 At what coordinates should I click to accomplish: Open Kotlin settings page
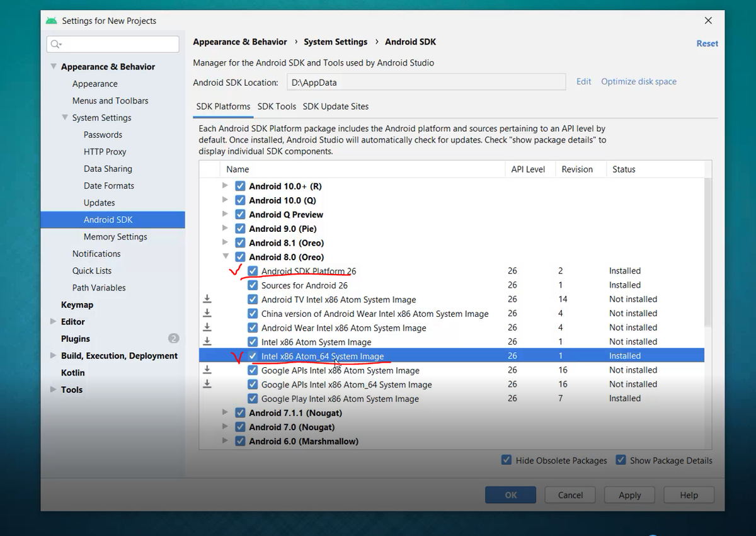tap(73, 372)
